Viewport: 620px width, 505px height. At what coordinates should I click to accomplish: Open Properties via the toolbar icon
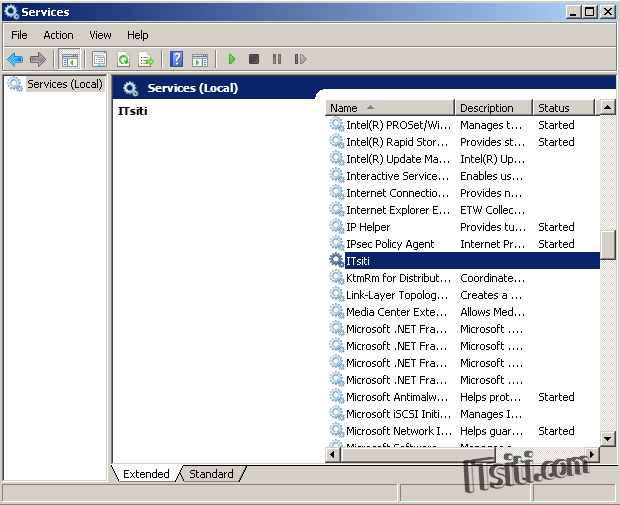click(99, 59)
